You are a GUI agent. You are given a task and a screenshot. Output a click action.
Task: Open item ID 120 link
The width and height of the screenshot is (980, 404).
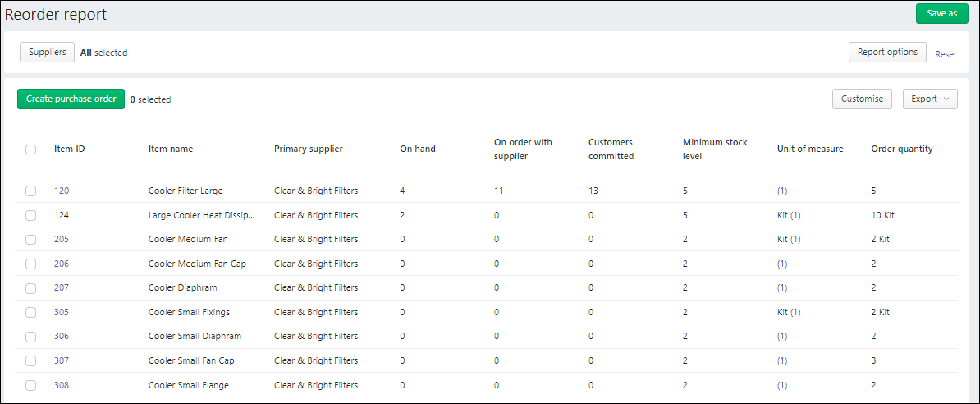pyautogui.click(x=62, y=191)
